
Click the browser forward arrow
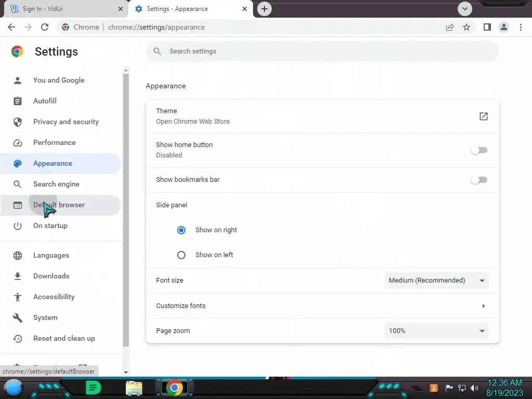click(x=28, y=27)
